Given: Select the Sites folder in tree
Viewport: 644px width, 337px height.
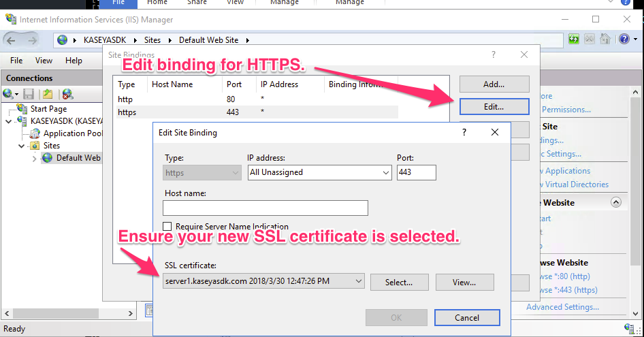Looking at the screenshot, I should [x=51, y=146].
